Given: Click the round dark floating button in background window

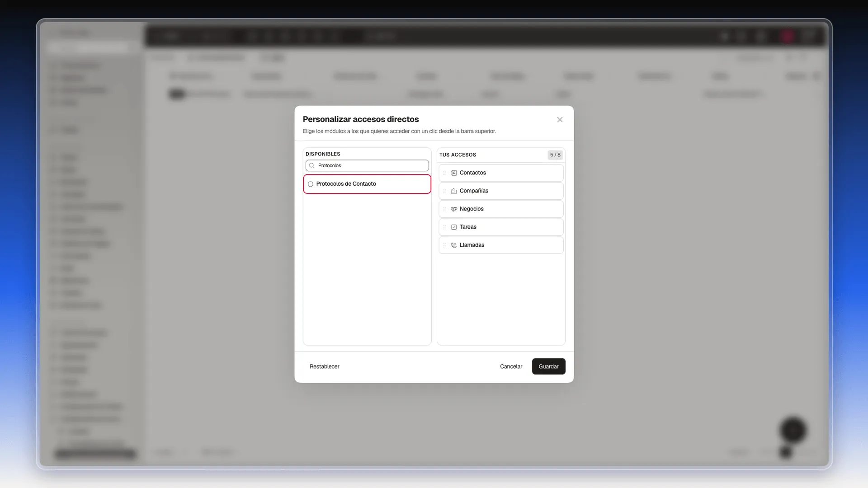Looking at the screenshot, I should click(793, 430).
